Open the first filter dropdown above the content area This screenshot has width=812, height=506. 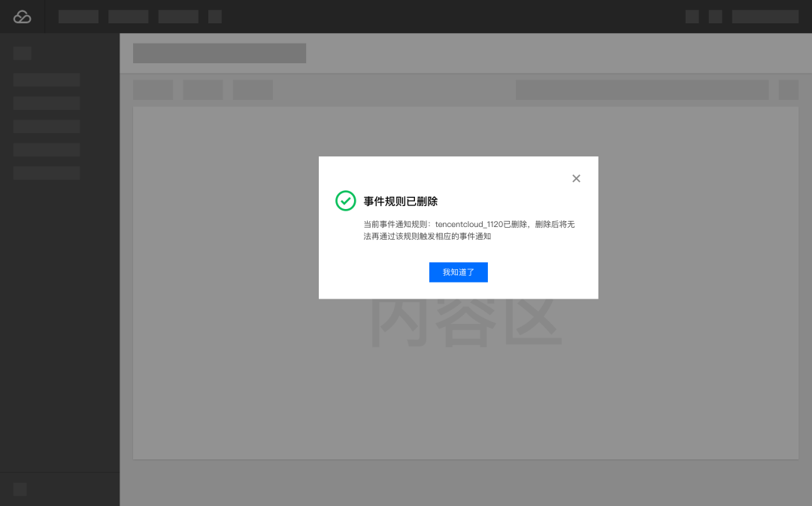point(153,89)
